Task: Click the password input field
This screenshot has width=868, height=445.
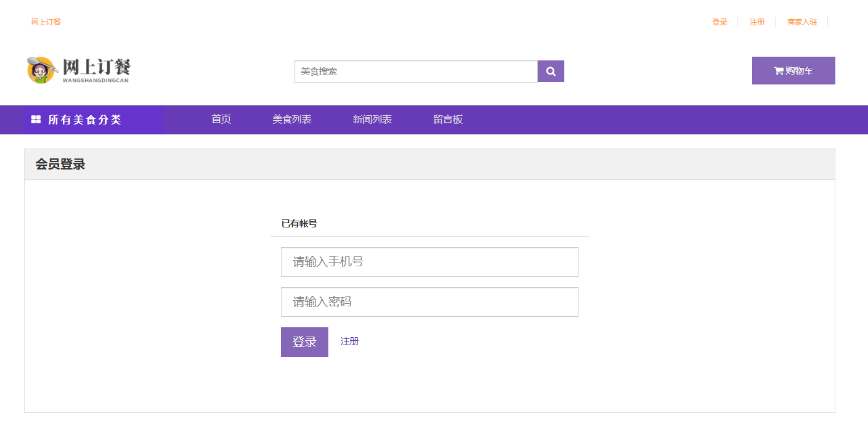Action: [429, 302]
